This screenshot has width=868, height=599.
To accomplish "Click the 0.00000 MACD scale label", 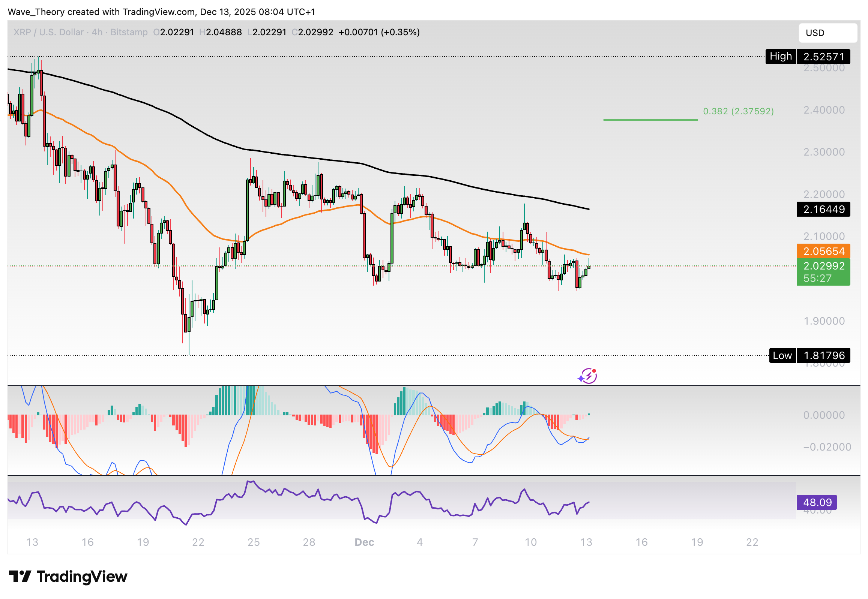I will coord(824,415).
